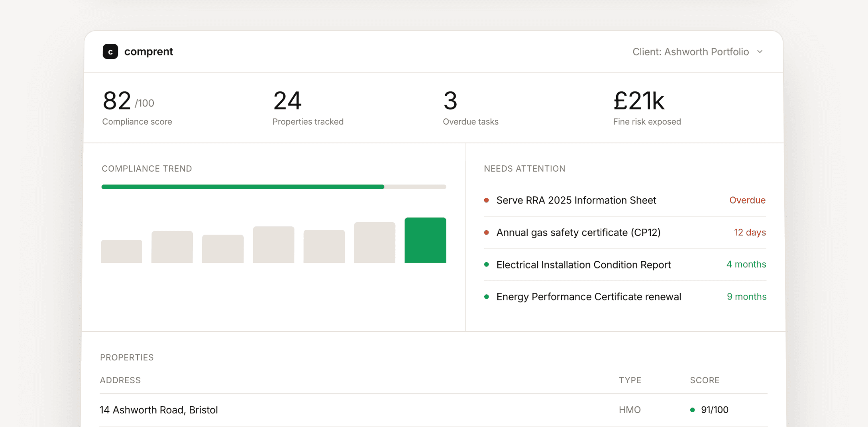Click the HMO type cell
The image size is (868, 427).
(x=630, y=410)
